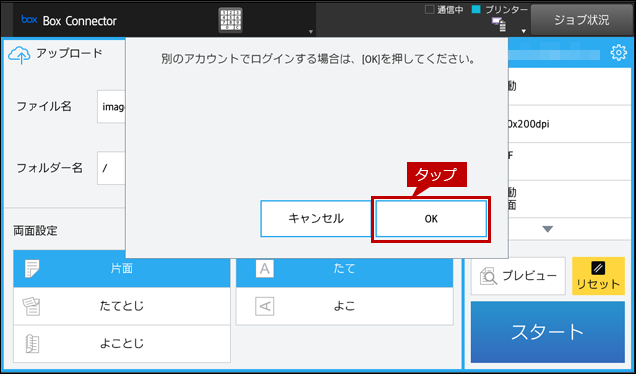
Task: Click the cloud upload icon
Action: point(19,55)
